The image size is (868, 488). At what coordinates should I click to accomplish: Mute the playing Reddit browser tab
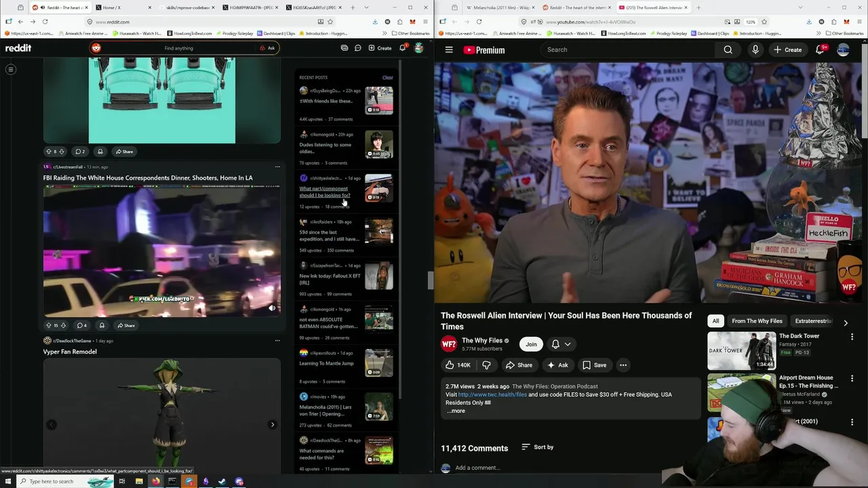43,7
